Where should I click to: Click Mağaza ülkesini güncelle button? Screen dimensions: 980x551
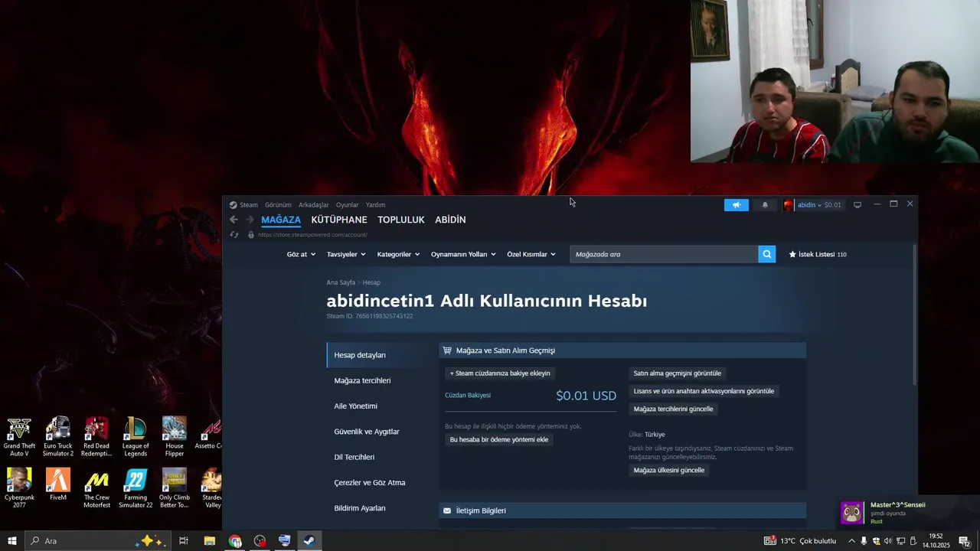tap(669, 470)
